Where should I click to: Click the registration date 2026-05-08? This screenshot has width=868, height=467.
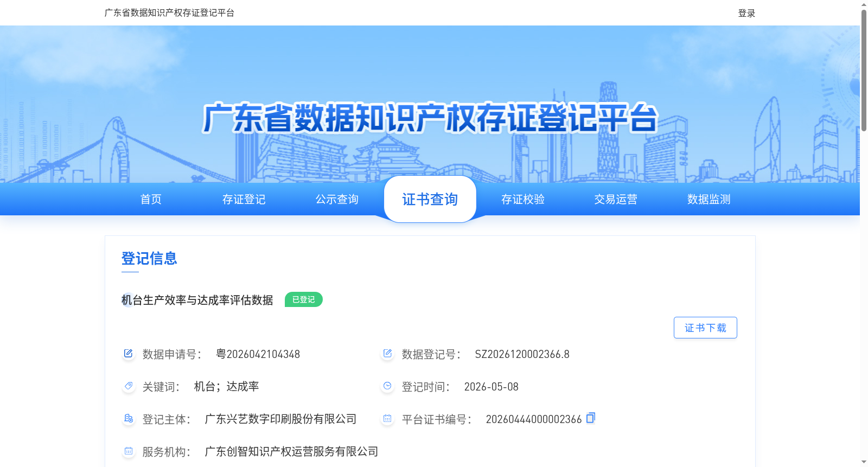click(x=492, y=387)
